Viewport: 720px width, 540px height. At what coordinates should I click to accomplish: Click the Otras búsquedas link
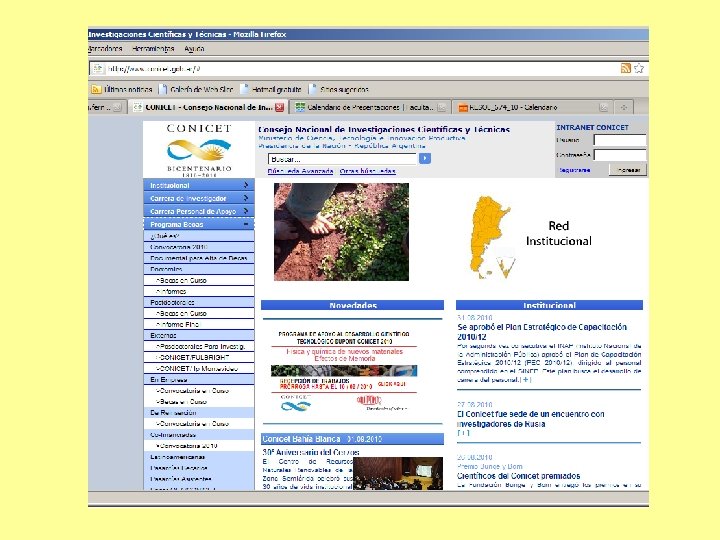click(x=367, y=171)
